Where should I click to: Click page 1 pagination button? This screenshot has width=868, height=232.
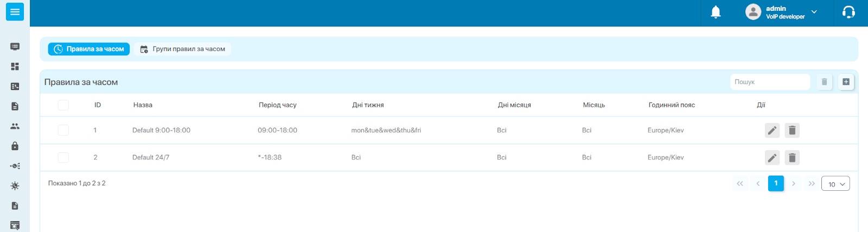click(776, 184)
